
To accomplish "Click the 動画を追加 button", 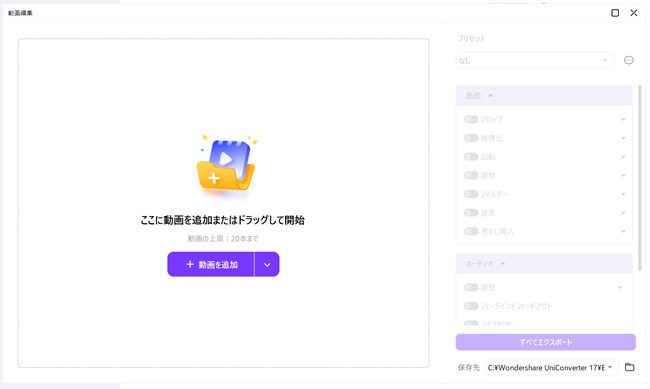I will pos(211,264).
